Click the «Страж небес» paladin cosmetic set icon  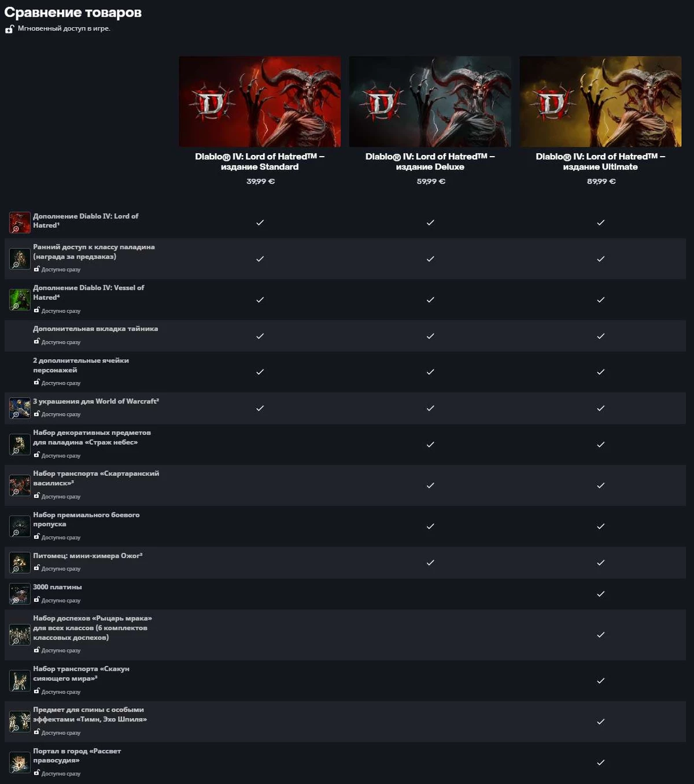click(x=19, y=443)
